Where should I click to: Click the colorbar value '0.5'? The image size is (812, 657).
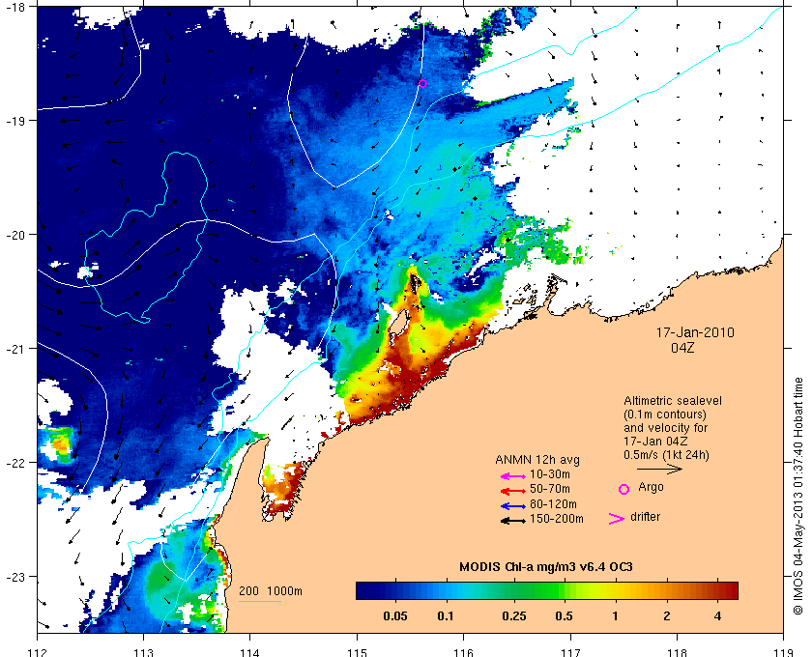pyautogui.click(x=564, y=616)
